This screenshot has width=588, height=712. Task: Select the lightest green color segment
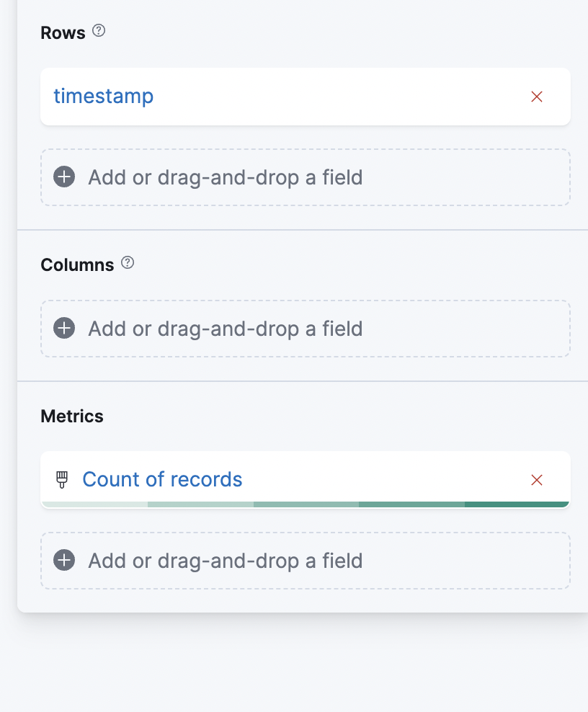[95, 504]
